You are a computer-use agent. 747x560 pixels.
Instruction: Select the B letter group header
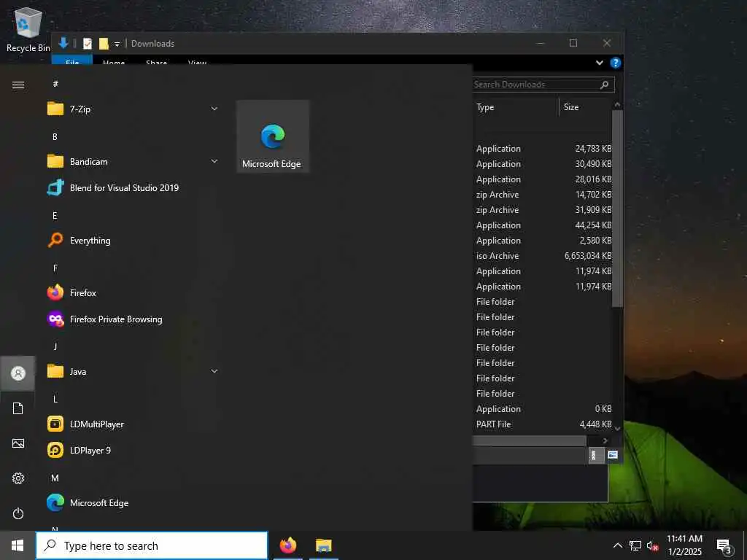click(x=55, y=136)
